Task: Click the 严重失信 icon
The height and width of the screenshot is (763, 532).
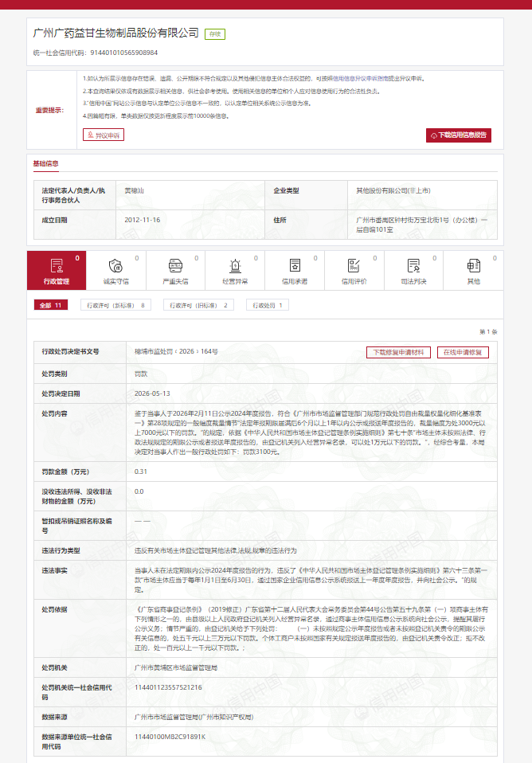Action: (x=175, y=266)
